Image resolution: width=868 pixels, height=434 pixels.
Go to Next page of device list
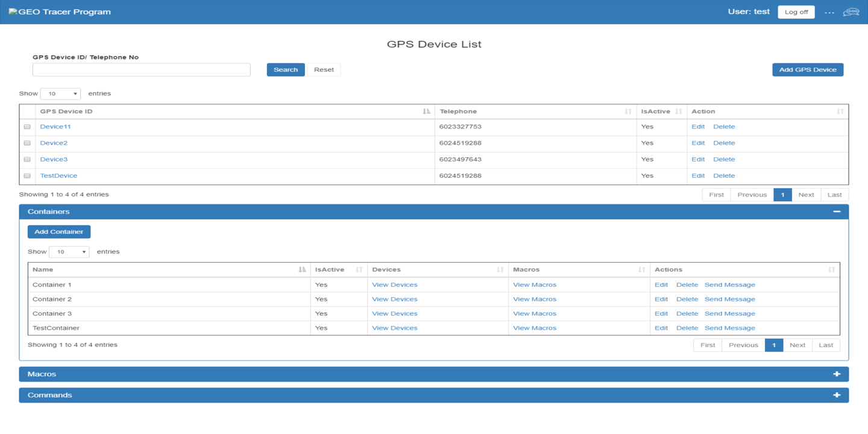click(x=806, y=195)
